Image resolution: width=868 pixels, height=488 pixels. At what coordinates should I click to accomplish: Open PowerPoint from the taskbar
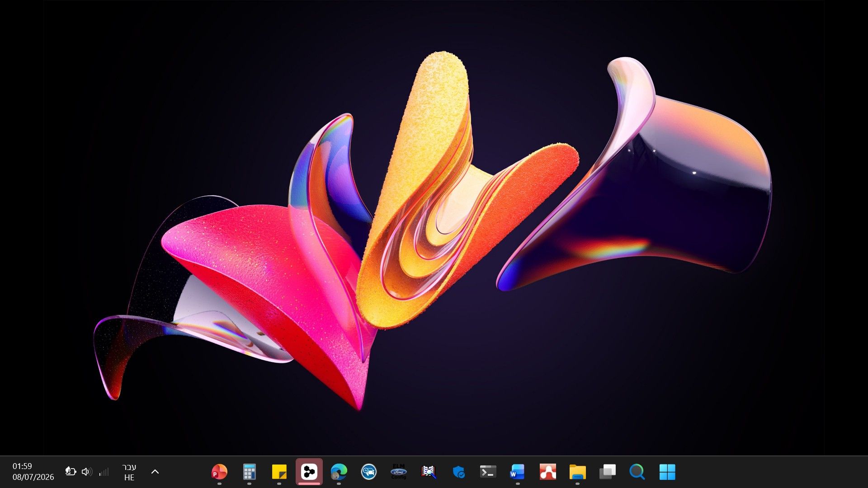click(219, 472)
